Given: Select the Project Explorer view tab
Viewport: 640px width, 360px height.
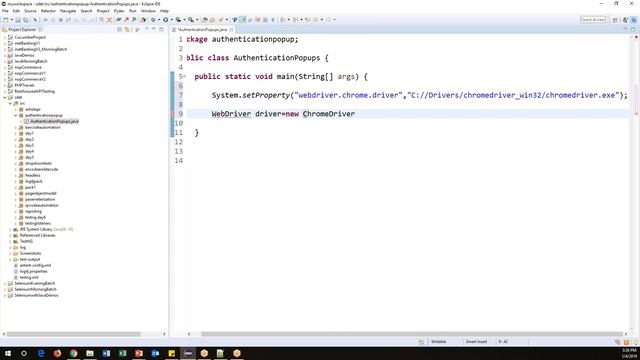Looking at the screenshot, I should pyautogui.click(x=22, y=29).
